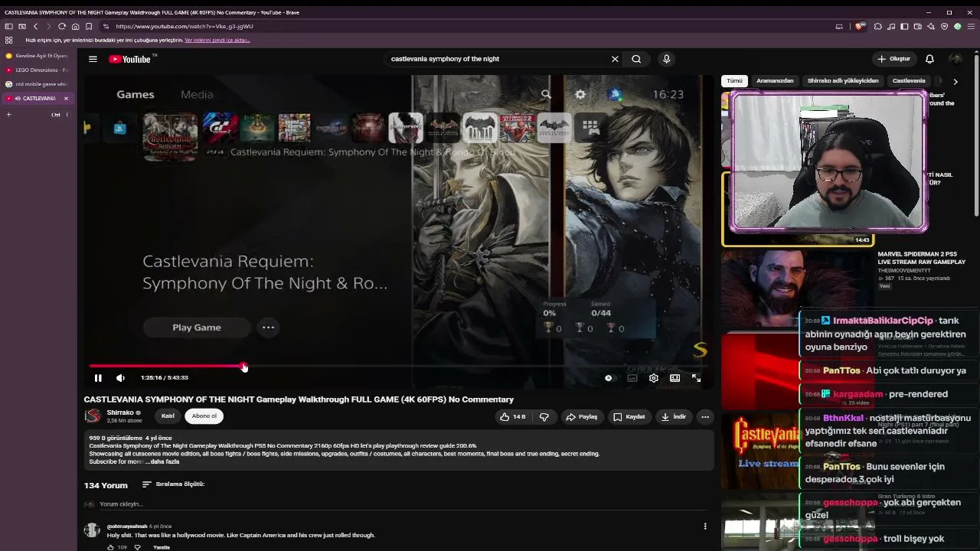The height and width of the screenshot is (551, 980).
Task: Open the Brave extensions puzzle icon
Action: click(x=877, y=26)
